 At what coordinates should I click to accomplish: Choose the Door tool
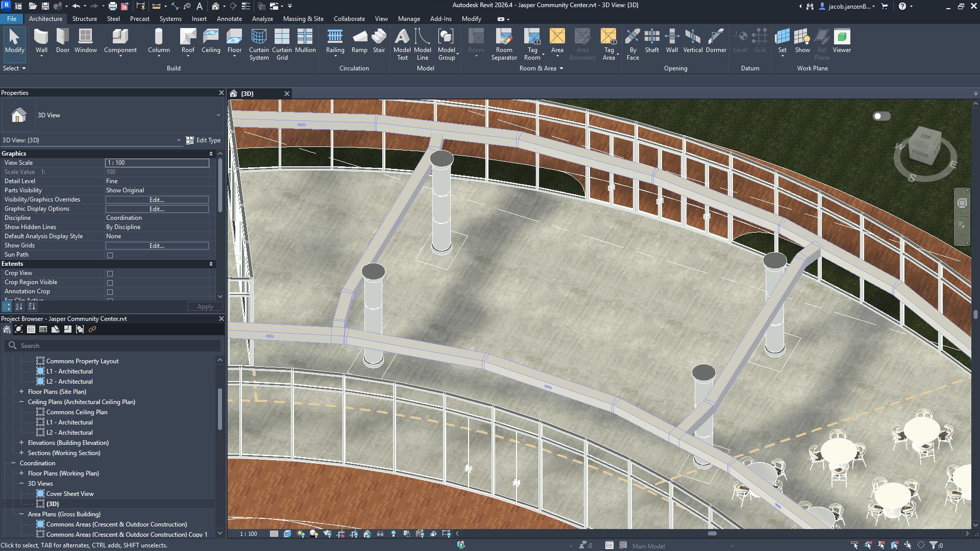pyautogui.click(x=63, y=41)
